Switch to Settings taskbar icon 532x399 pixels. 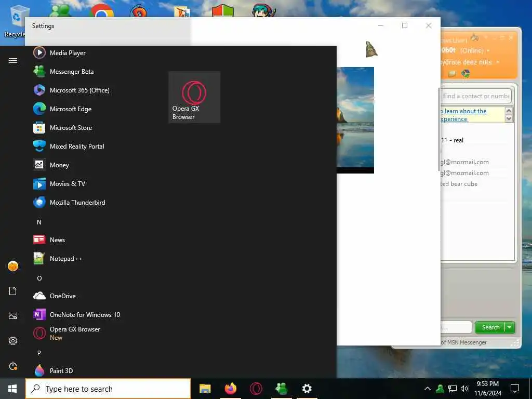pos(307,389)
